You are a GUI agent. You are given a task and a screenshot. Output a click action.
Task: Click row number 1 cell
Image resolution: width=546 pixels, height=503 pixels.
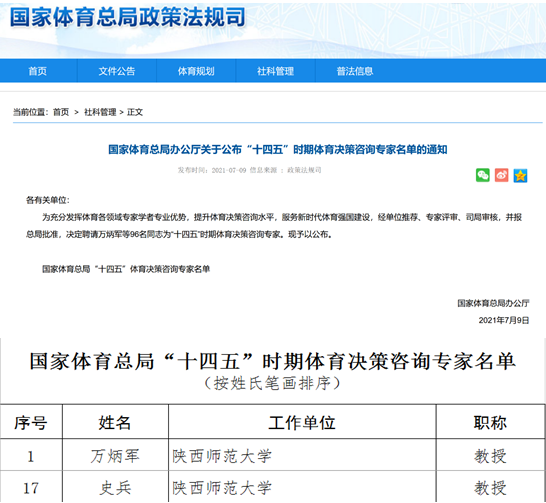31,456
